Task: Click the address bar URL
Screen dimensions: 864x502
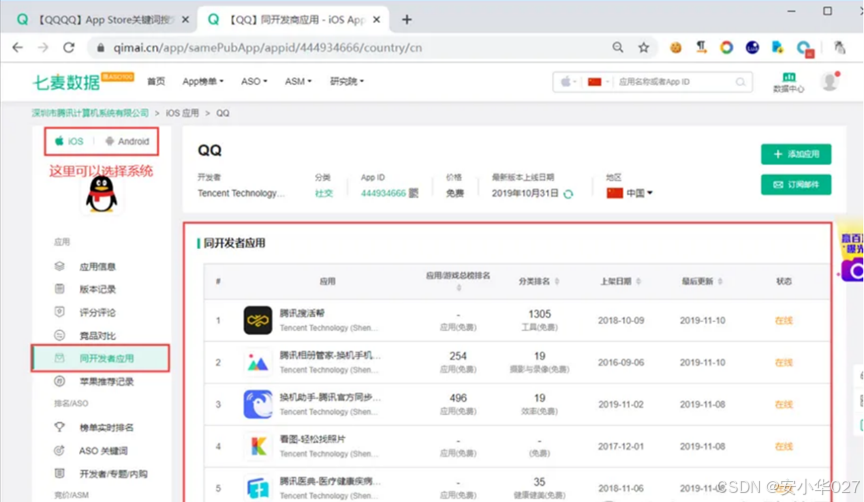Action: pos(268,48)
